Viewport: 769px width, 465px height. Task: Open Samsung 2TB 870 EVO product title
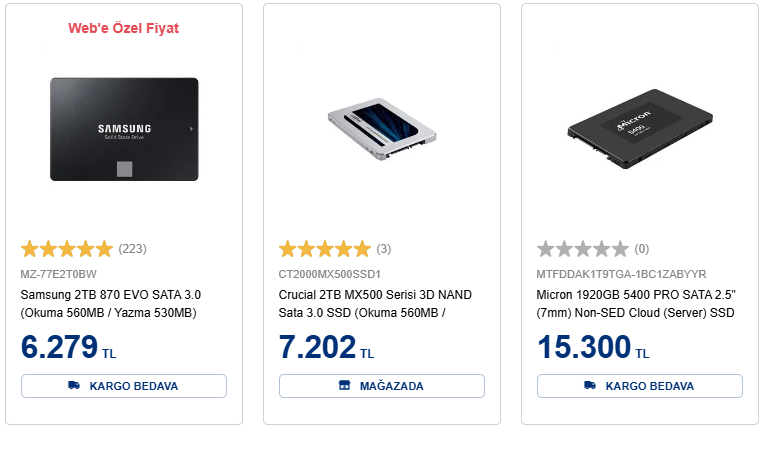click(111, 304)
